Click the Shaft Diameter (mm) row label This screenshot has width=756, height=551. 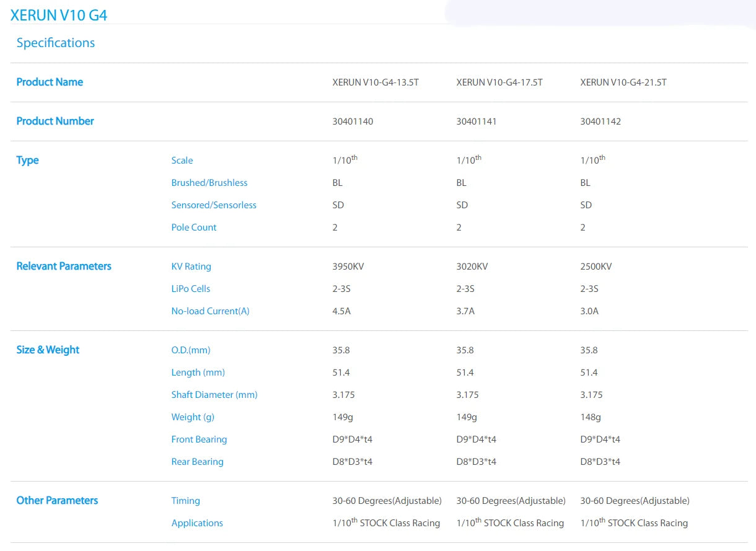click(x=214, y=395)
